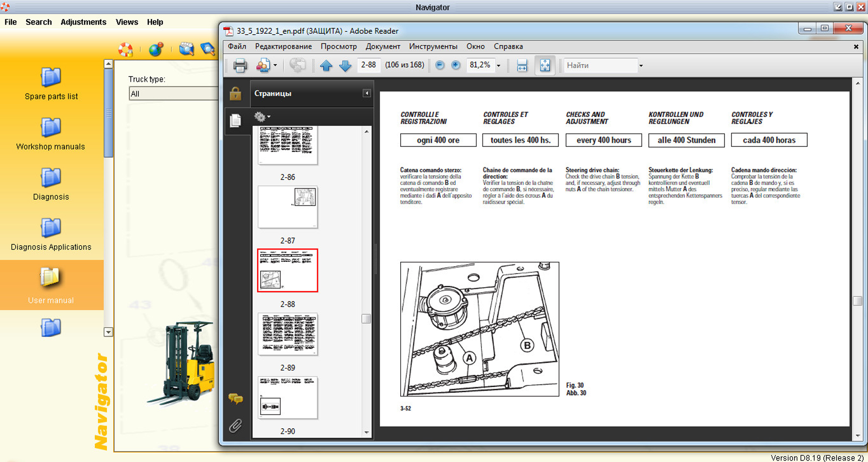Image resolution: width=868 pixels, height=462 pixels.
Task: Click the zoom out minus button
Action: click(x=440, y=65)
